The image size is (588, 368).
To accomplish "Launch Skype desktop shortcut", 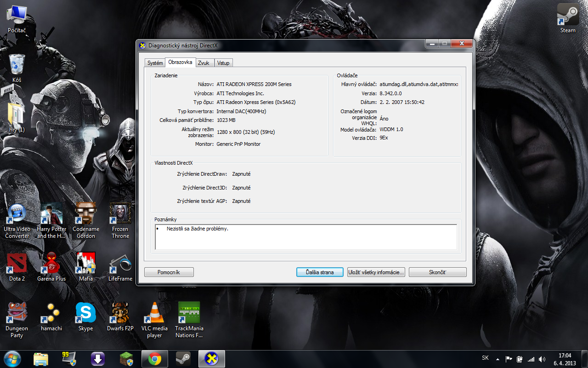I will [86, 317].
